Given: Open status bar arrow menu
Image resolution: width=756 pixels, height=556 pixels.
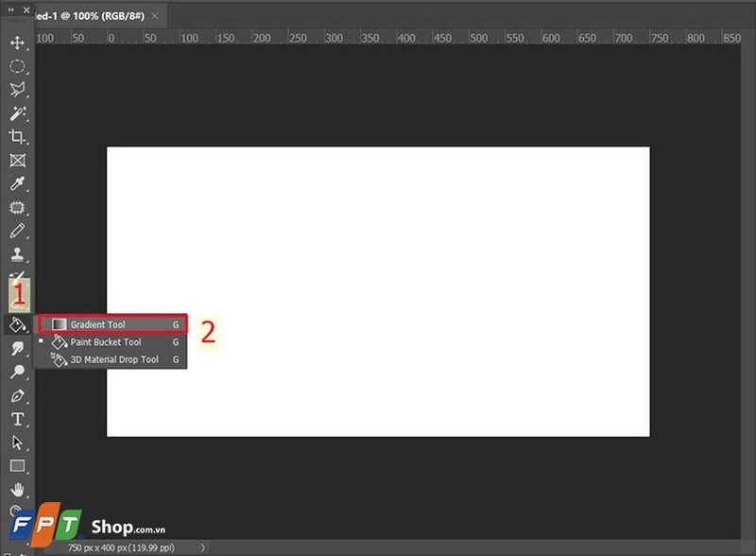Looking at the screenshot, I should (x=203, y=547).
